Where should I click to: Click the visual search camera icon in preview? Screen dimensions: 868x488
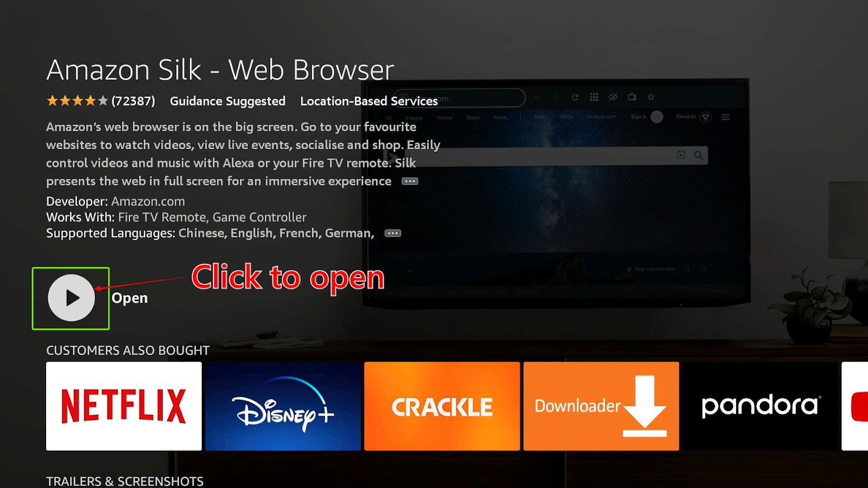(681, 156)
